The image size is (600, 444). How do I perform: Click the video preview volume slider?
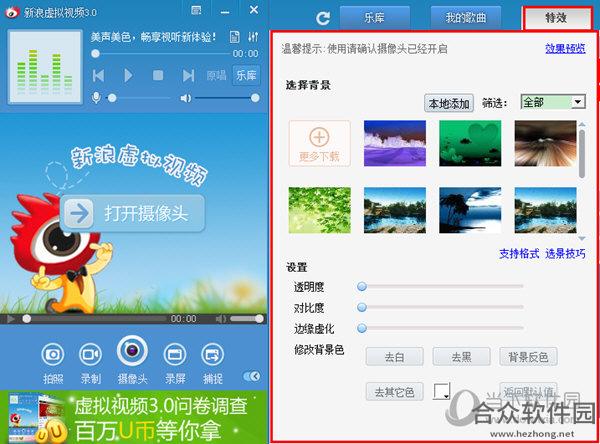tap(247, 318)
